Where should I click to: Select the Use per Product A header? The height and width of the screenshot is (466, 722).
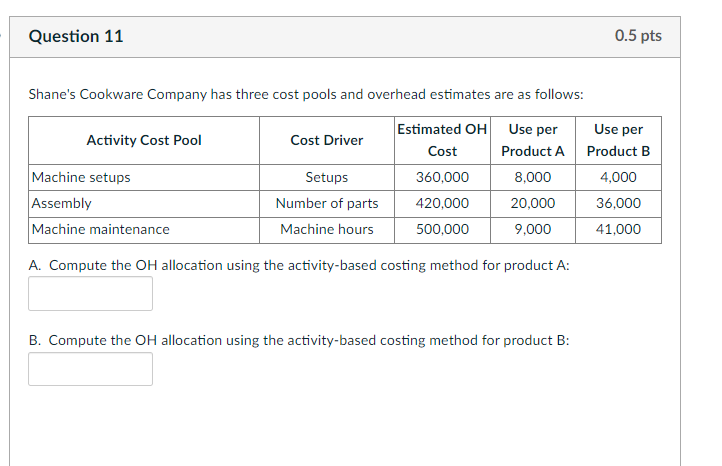(533, 140)
